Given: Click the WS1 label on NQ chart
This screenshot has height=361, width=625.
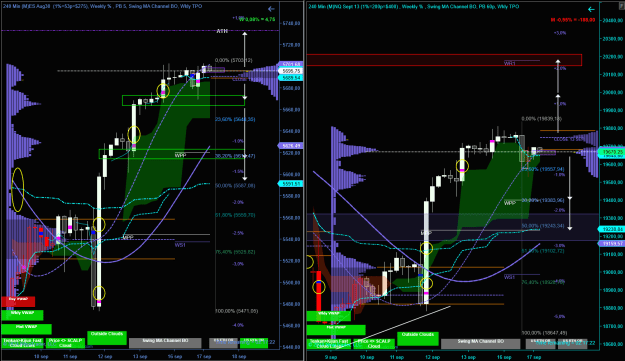Looking at the screenshot, I should [x=509, y=277].
